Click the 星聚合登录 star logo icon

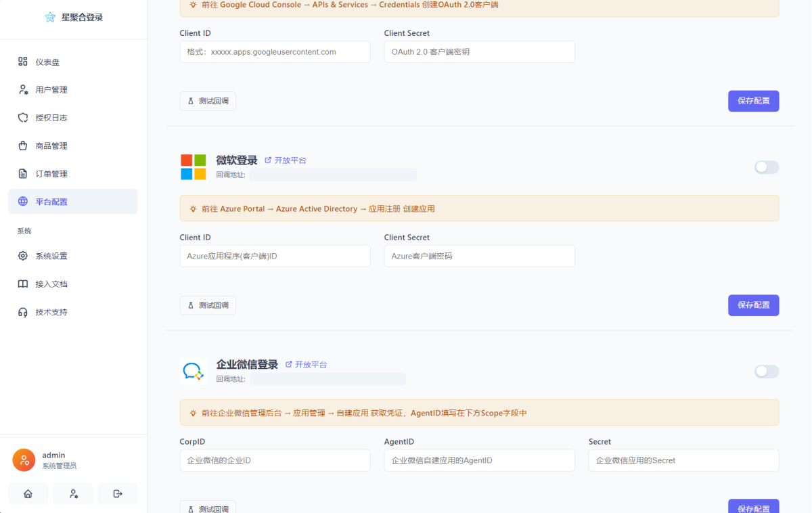tap(50, 18)
